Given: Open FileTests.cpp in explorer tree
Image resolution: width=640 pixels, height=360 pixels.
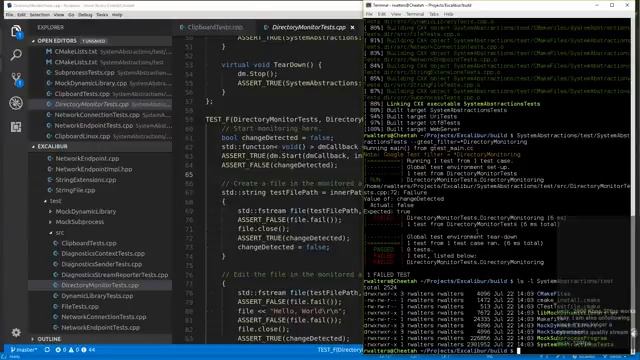Looking at the screenshot, I should click(x=80, y=307).
